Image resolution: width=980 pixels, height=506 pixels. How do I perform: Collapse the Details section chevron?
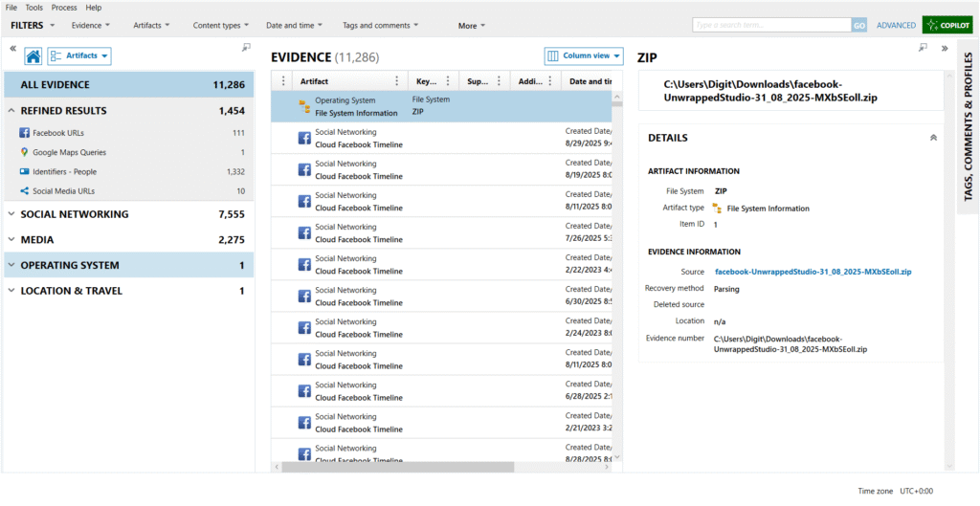coord(933,138)
